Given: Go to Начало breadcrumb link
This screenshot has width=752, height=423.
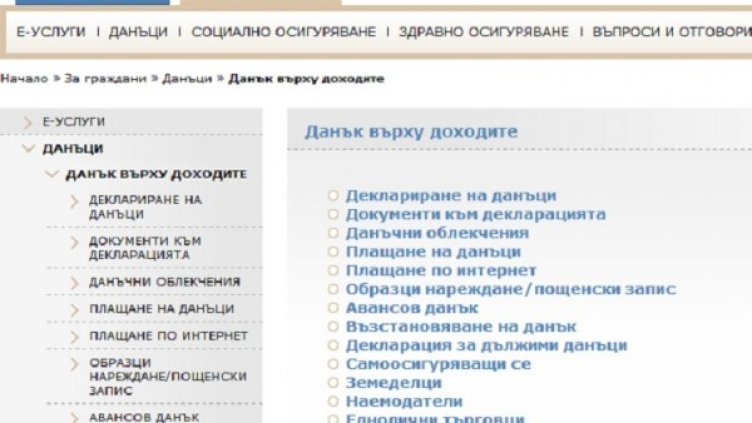Looking at the screenshot, I should tap(24, 79).
